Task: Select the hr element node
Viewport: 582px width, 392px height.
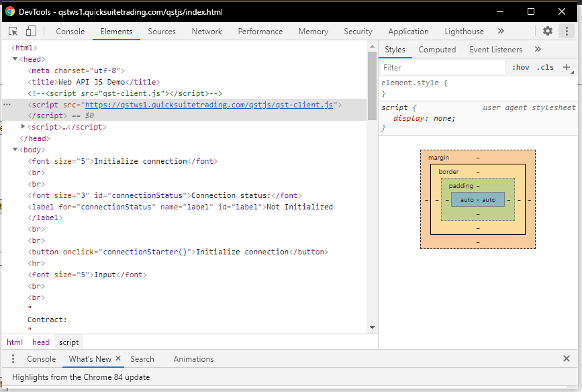Action: click(x=36, y=263)
